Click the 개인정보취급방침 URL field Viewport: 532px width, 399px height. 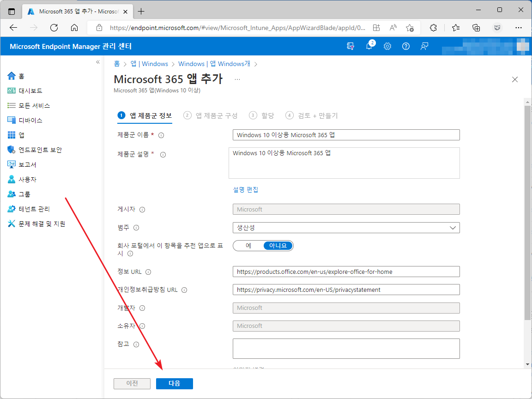click(x=346, y=290)
